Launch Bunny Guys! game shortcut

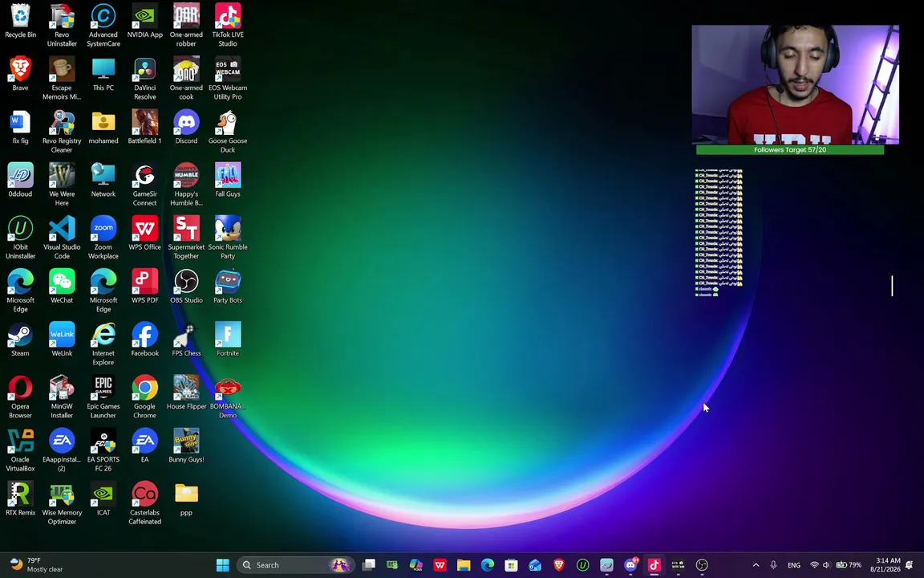pos(186,446)
